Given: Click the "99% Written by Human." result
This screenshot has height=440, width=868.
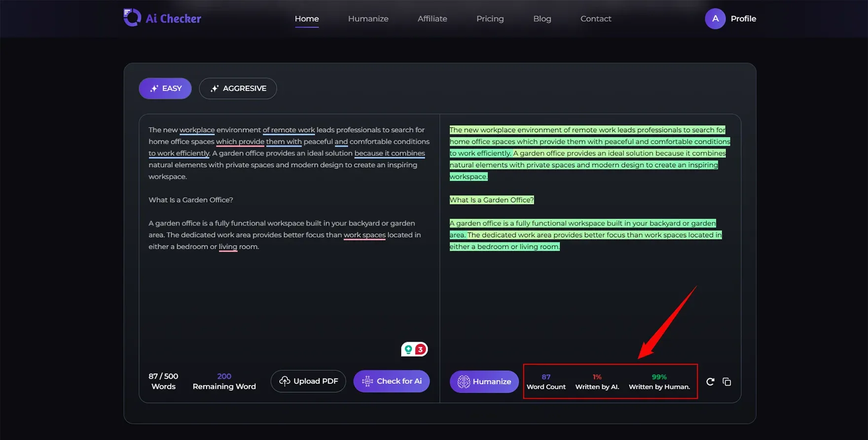Looking at the screenshot, I should (x=659, y=382).
